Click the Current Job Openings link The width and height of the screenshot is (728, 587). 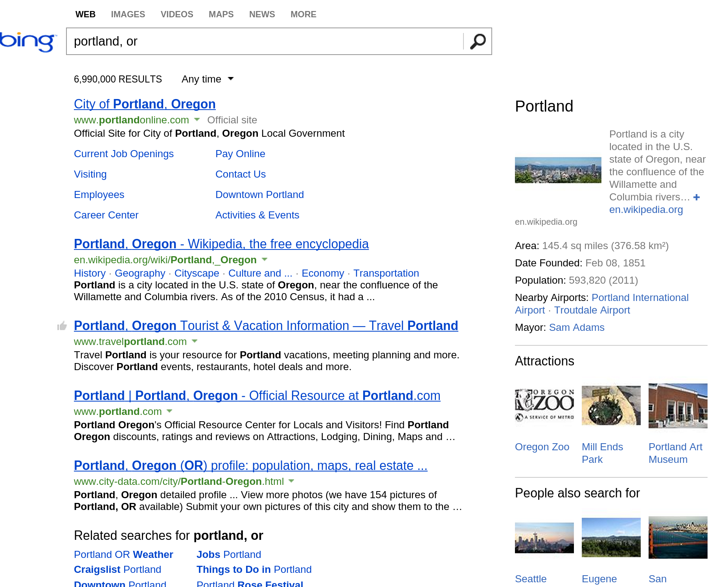pyautogui.click(x=123, y=154)
